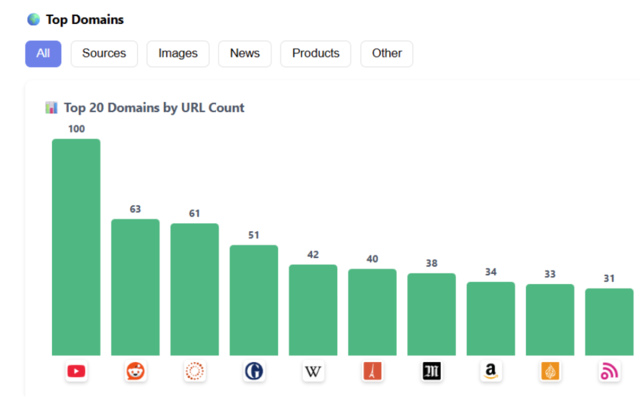Image resolution: width=640 pixels, height=400 pixels.
Task: Open the Images filter tab
Action: [178, 54]
